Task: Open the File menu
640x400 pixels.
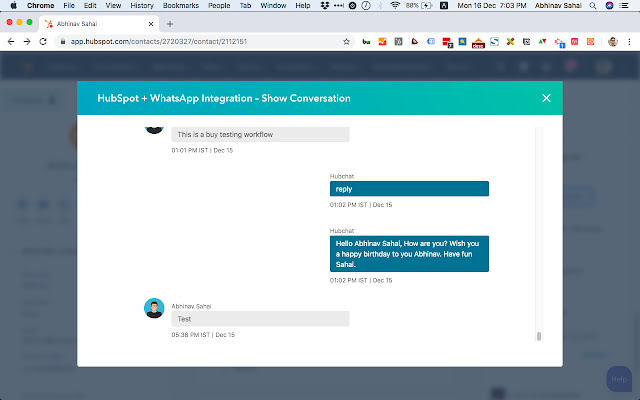Action: pyautogui.click(x=69, y=5)
